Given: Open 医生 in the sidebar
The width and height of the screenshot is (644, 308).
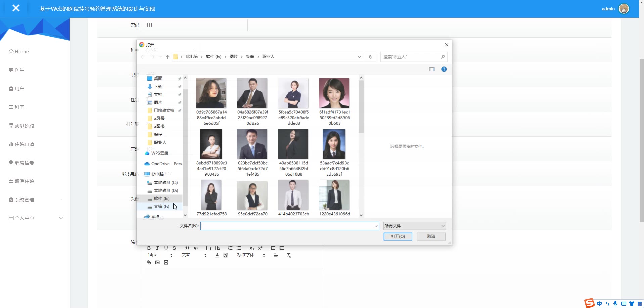Looking at the screenshot, I should pyautogui.click(x=17, y=70).
